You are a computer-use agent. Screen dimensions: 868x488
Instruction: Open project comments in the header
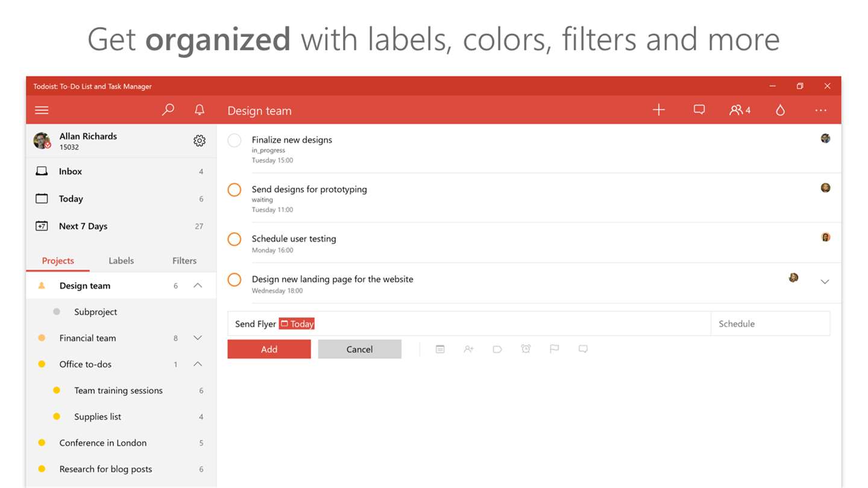pos(699,110)
